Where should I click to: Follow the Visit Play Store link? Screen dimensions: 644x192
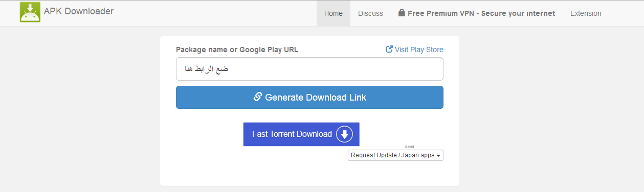pyautogui.click(x=414, y=50)
